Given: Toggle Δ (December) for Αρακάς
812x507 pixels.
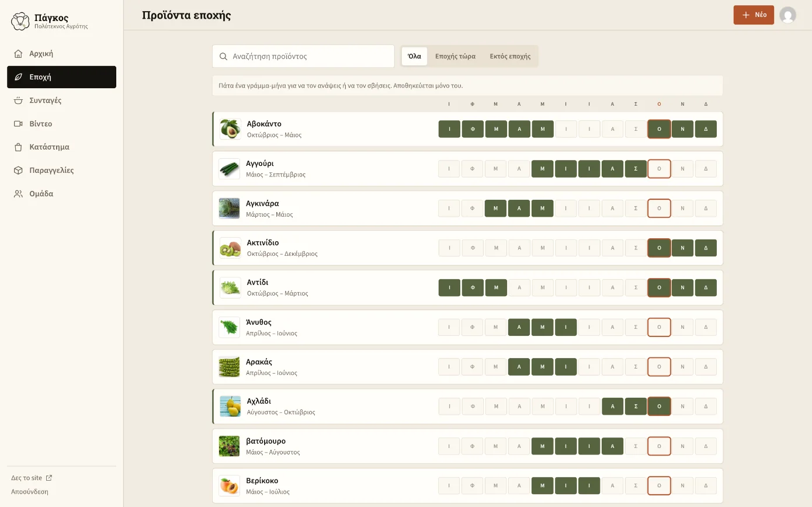Looking at the screenshot, I should 706,367.
